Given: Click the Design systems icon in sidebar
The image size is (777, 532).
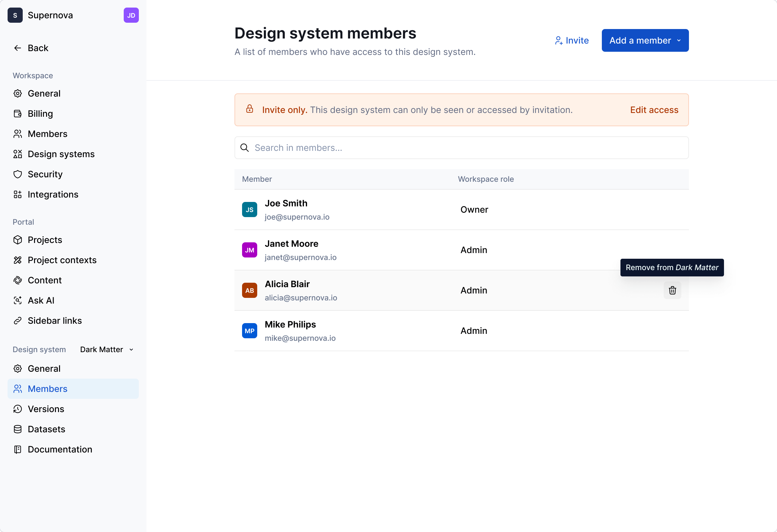Looking at the screenshot, I should [x=18, y=154].
